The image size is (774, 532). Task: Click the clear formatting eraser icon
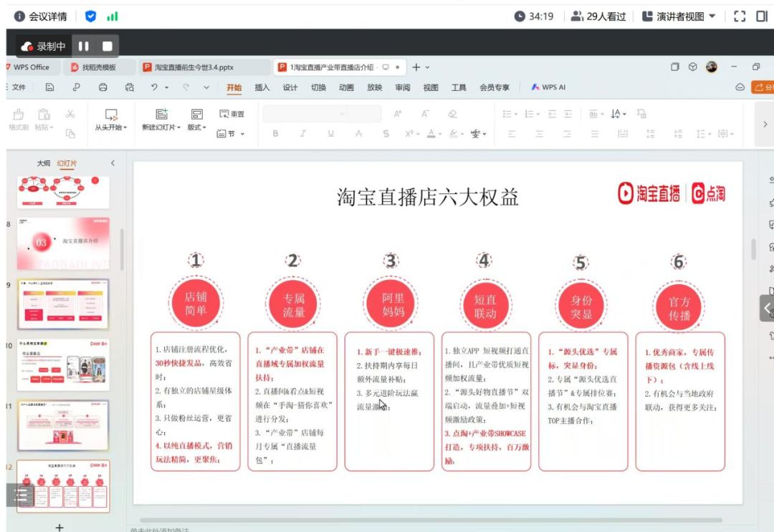pyautogui.click(x=452, y=114)
